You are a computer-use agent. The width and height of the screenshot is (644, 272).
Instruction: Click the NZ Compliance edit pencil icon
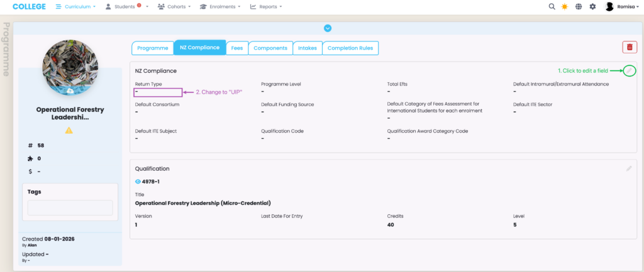[x=629, y=71]
